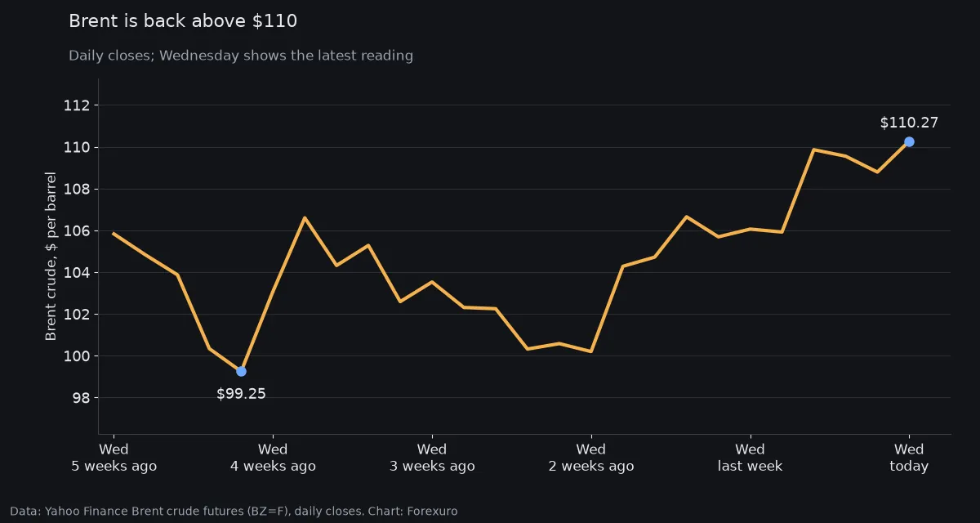Screen dimensions: 980x523
Task: Click the y-axis tick label 104
Action: (76, 272)
